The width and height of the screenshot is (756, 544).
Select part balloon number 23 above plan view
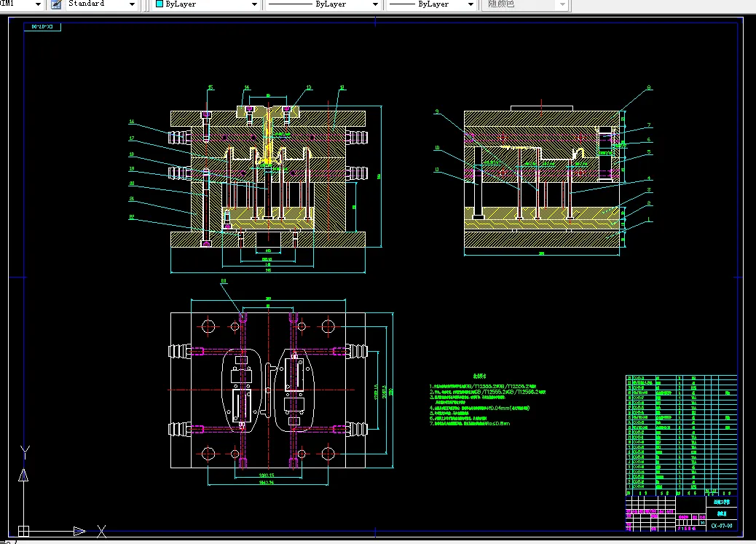coord(224,280)
